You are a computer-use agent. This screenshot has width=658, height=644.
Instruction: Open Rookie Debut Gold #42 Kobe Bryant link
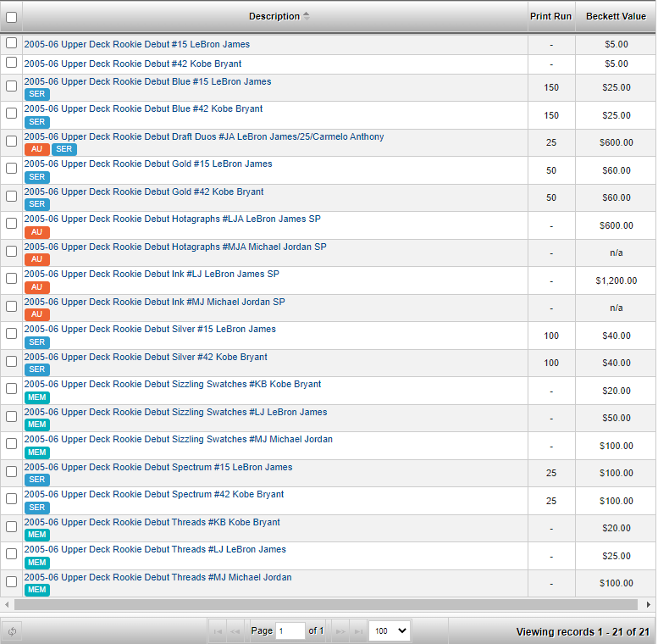pyautogui.click(x=144, y=192)
